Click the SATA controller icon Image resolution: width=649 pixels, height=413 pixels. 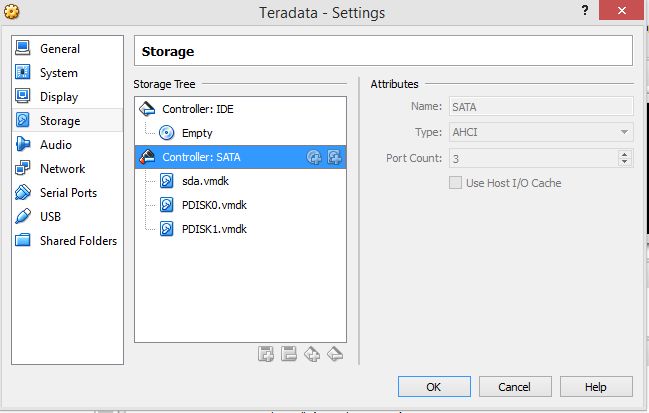[147, 157]
